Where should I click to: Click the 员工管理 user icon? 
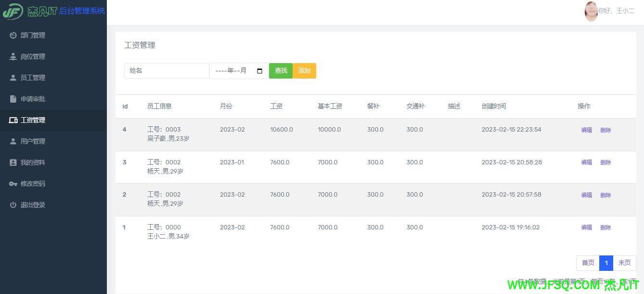click(x=13, y=78)
